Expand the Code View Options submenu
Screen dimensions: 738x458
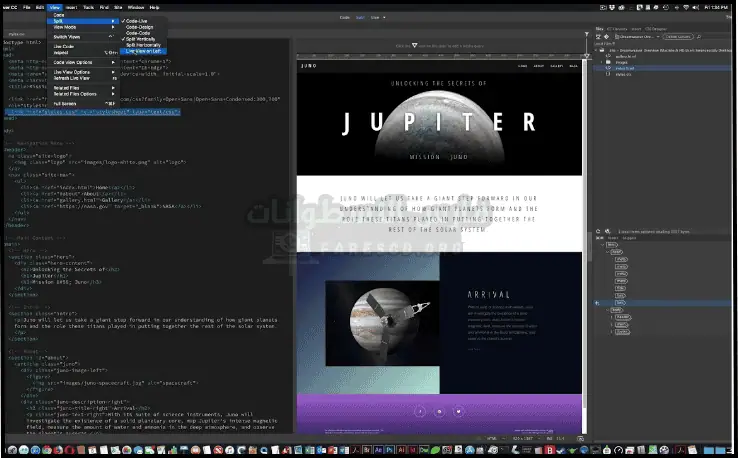point(74,61)
